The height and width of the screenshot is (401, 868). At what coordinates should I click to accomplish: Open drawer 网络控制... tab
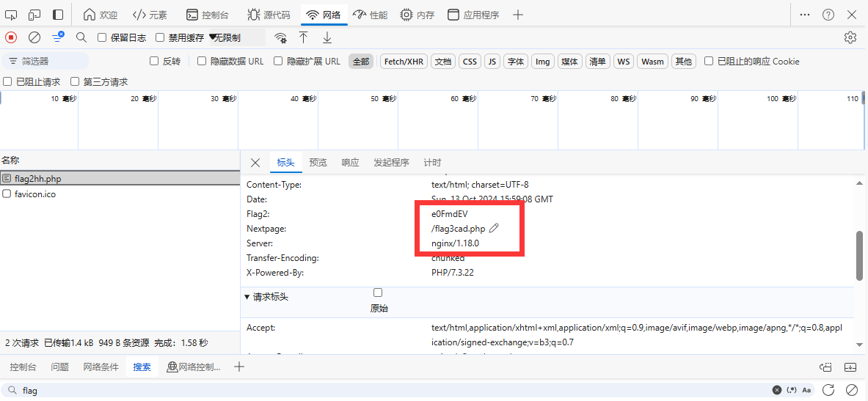pos(193,367)
